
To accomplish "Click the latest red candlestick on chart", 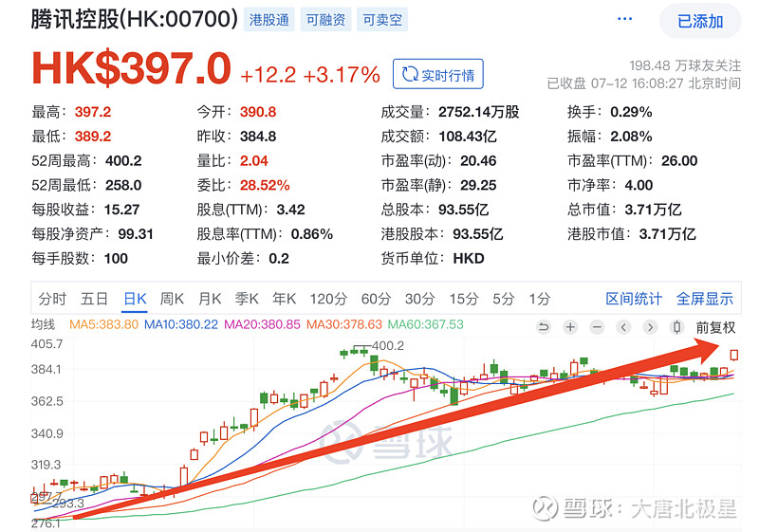I will [x=734, y=355].
